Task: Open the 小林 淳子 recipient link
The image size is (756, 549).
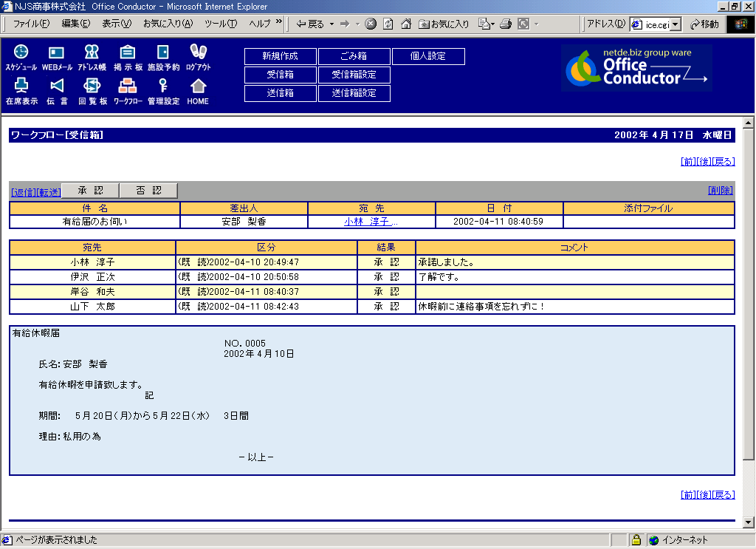Action: point(371,222)
